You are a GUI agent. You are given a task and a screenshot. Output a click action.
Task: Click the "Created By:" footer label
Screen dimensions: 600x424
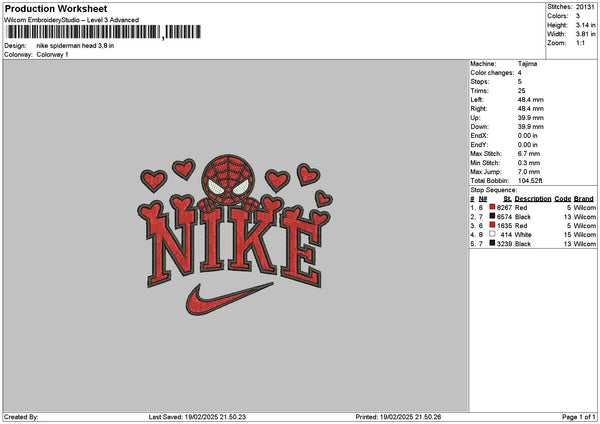coord(21,417)
